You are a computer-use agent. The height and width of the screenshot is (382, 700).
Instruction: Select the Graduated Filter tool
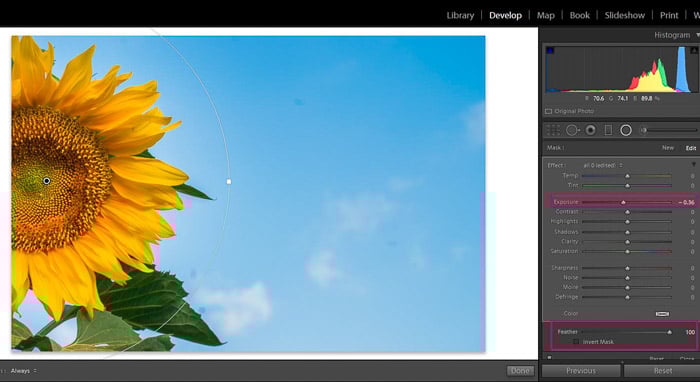coord(608,130)
